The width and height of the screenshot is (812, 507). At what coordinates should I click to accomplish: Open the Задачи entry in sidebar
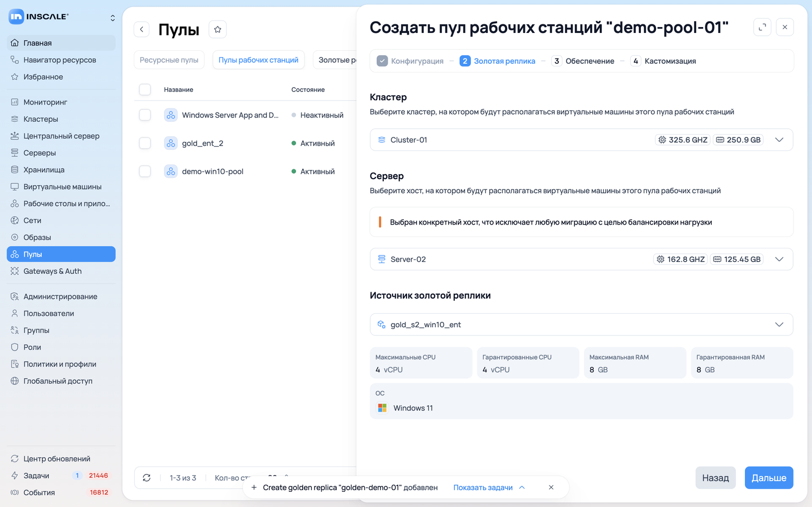point(61,476)
